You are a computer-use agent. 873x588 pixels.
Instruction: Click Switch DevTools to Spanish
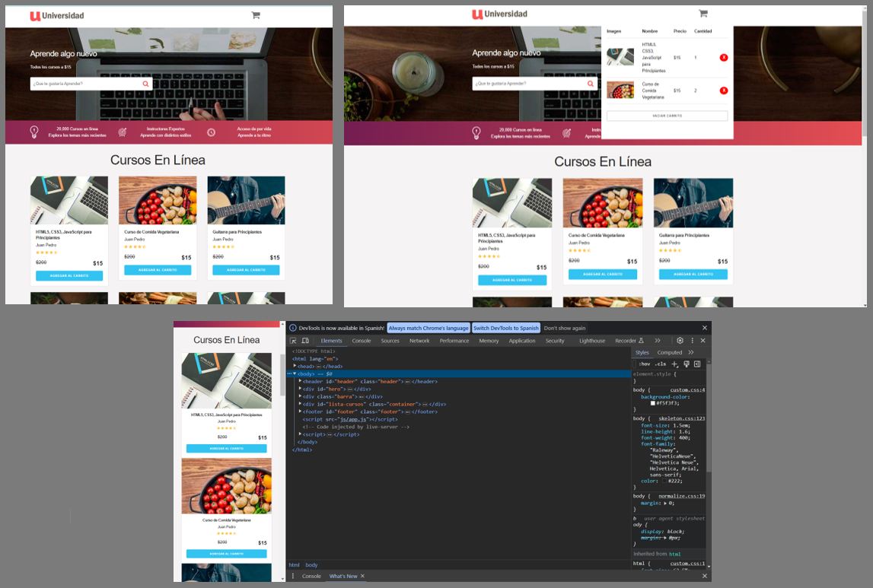[x=505, y=328]
